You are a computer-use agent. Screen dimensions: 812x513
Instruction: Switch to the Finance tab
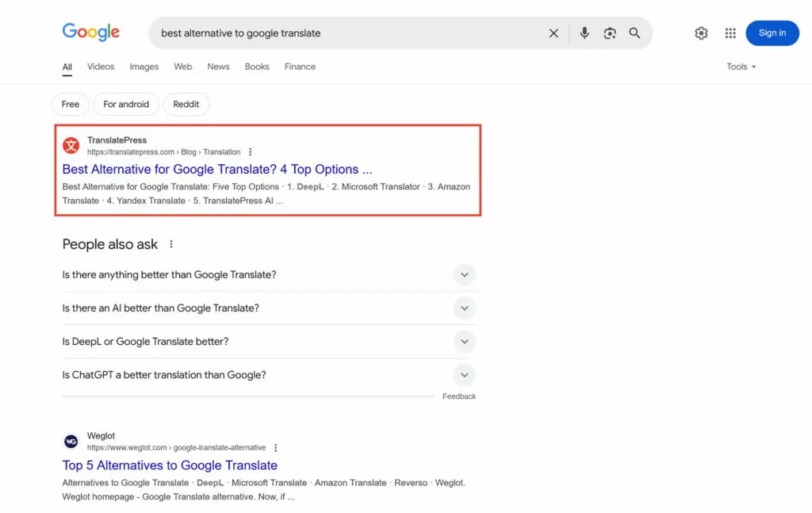(300, 67)
